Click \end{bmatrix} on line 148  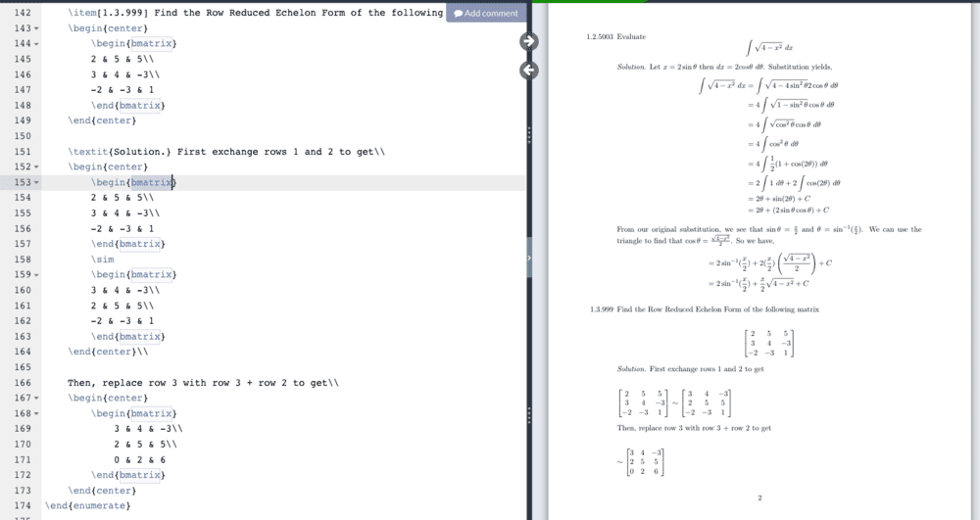click(x=128, y=106)
